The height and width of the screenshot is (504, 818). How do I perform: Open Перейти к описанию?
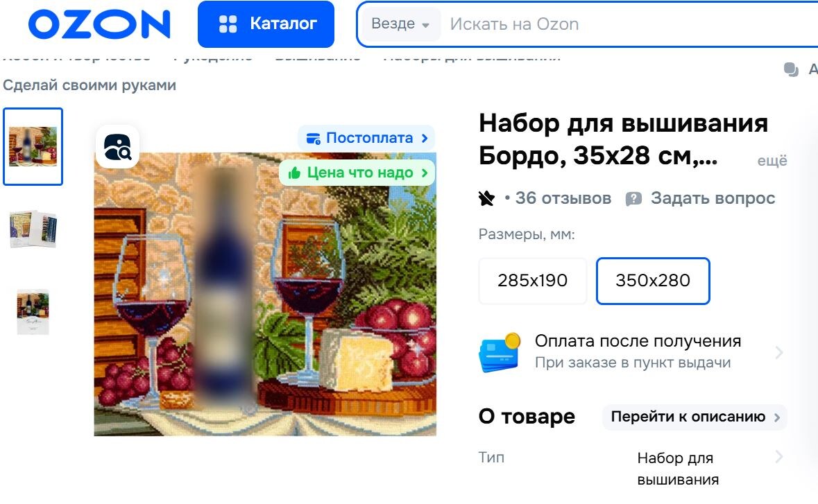695,417
